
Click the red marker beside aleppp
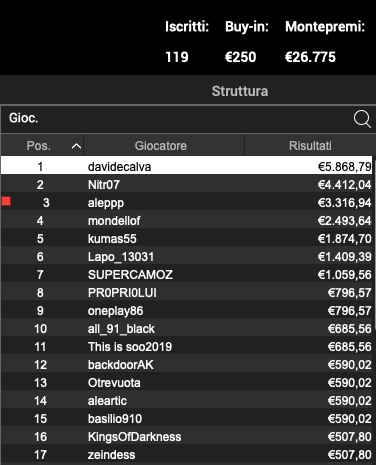(x=6, y=201)
